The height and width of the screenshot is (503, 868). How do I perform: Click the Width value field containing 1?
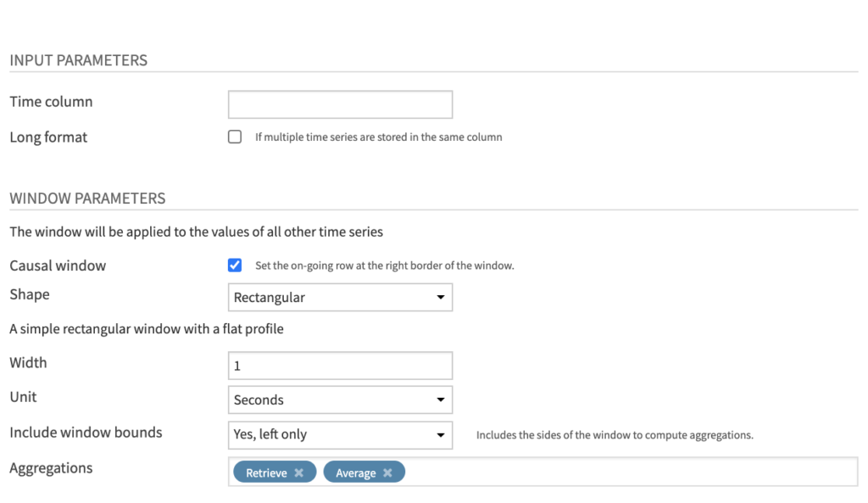coord(339,365)
